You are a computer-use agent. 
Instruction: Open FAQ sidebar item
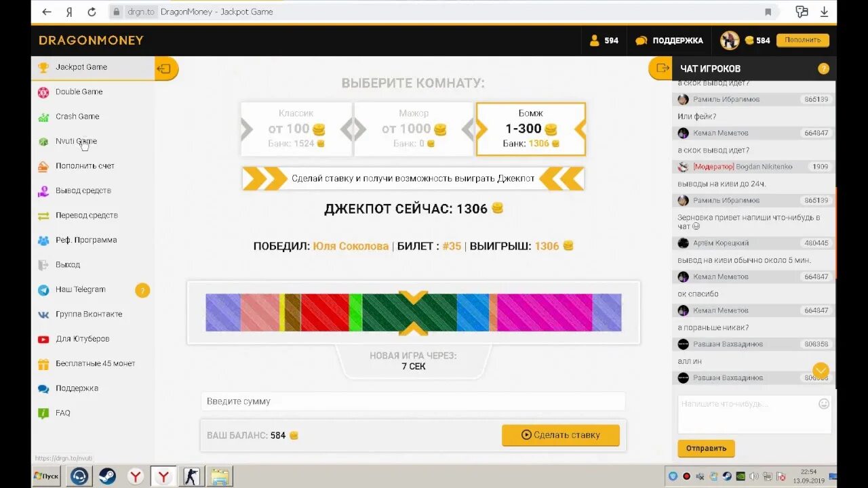(63, 413)
